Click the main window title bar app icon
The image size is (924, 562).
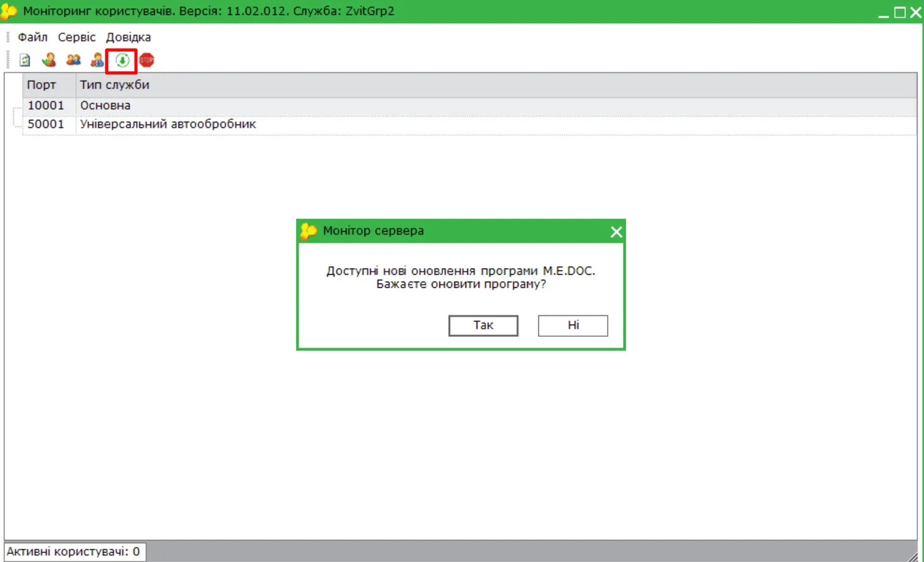tap(9, 11)
